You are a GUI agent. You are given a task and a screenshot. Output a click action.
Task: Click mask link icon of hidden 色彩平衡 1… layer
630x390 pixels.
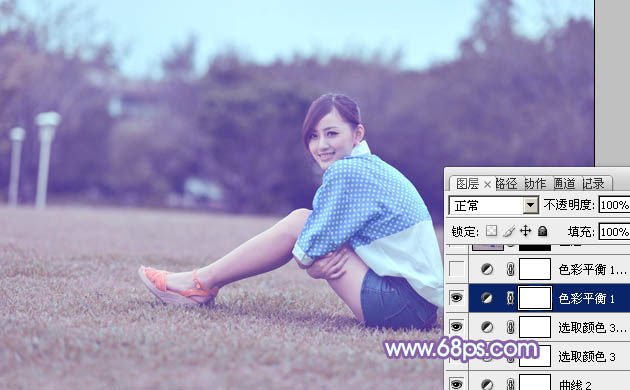coord(510,269)
